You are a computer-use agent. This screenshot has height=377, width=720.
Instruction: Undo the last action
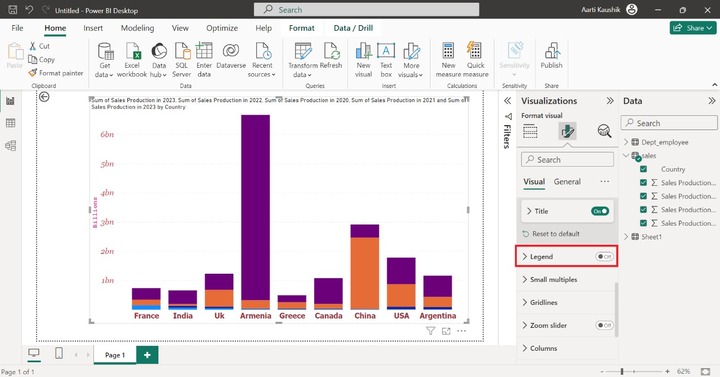click(29, 10)
